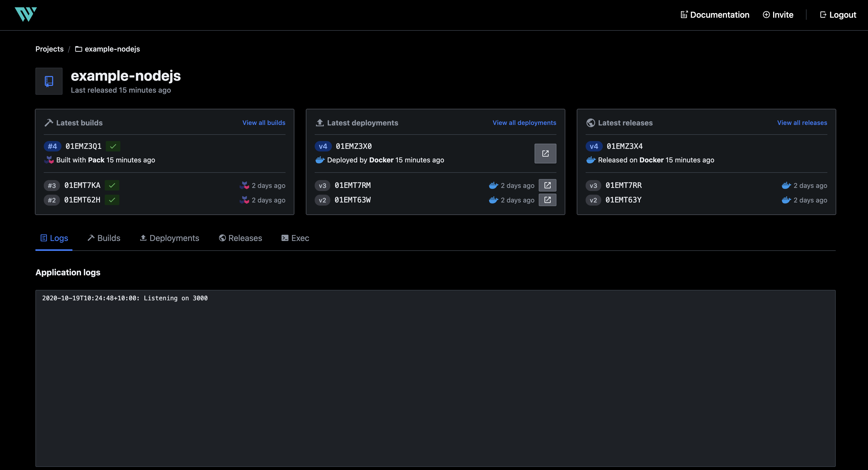Click the Invite button
This screenshot has height=470, width=868.
coord(778,15)
